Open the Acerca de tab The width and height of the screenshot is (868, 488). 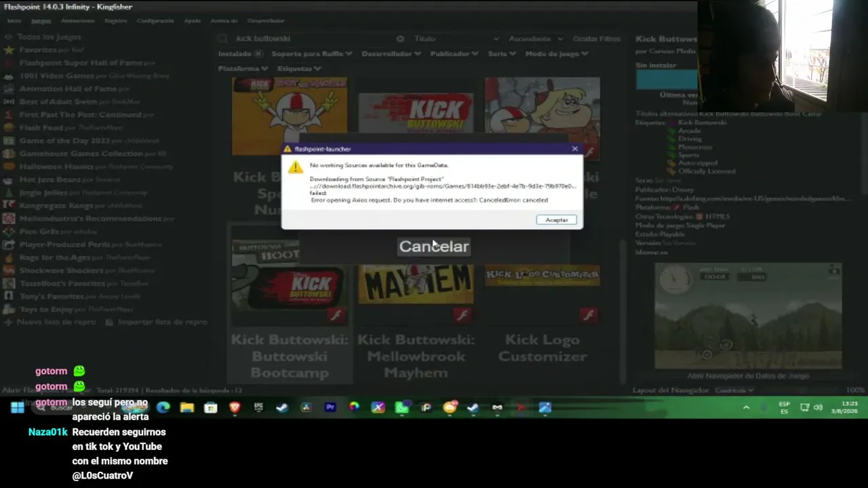point(224,21)
